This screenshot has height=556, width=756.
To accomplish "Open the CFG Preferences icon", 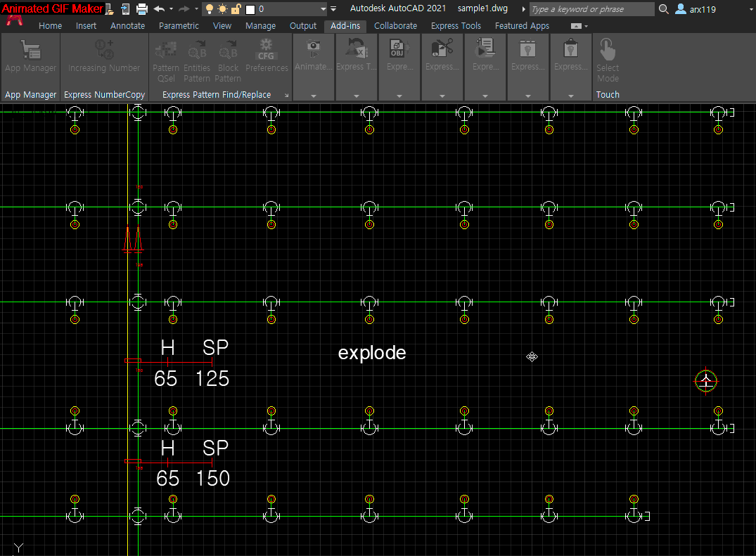I will [267, 51].
